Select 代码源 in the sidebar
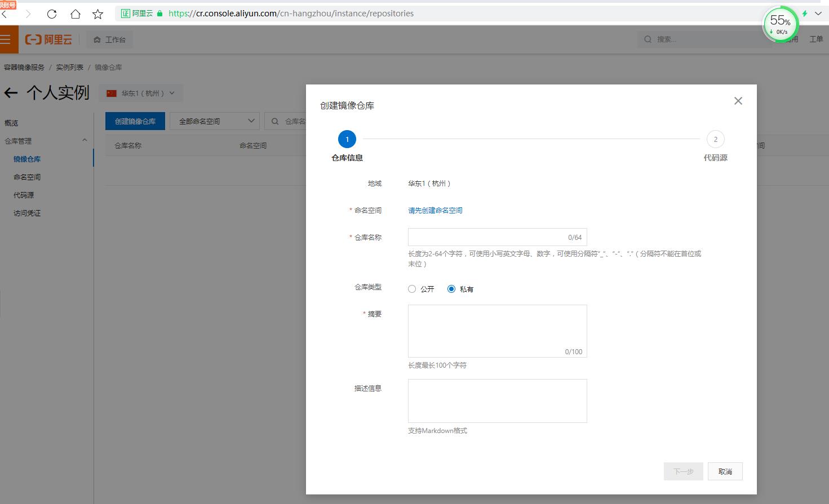 point(24,195)
